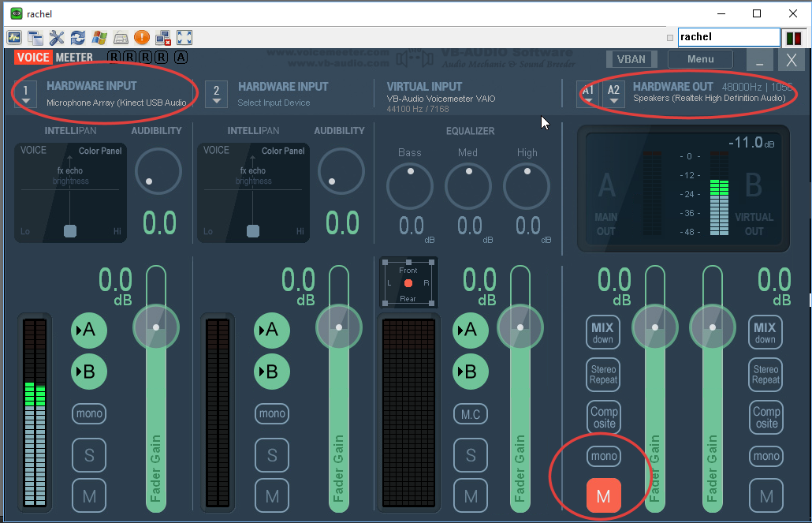Close Voicemeeter with its X button
Screen dimensions: 812x523
(792, 60)
